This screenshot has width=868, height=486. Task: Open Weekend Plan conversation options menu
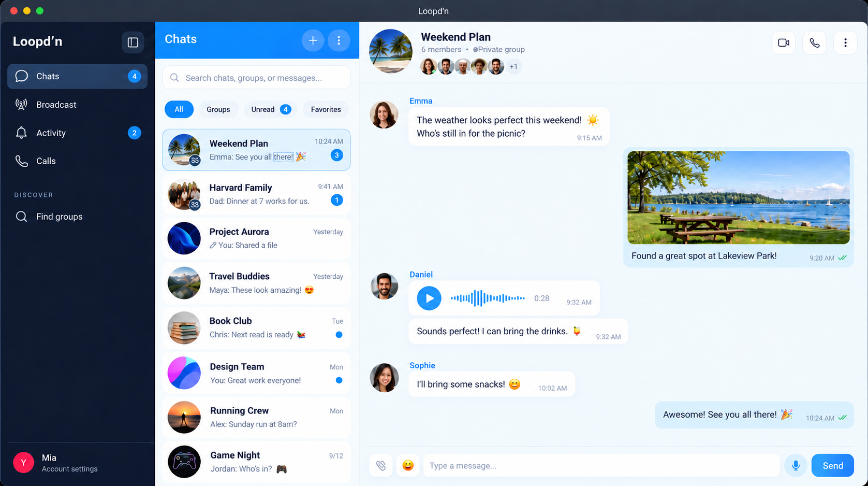846,43
